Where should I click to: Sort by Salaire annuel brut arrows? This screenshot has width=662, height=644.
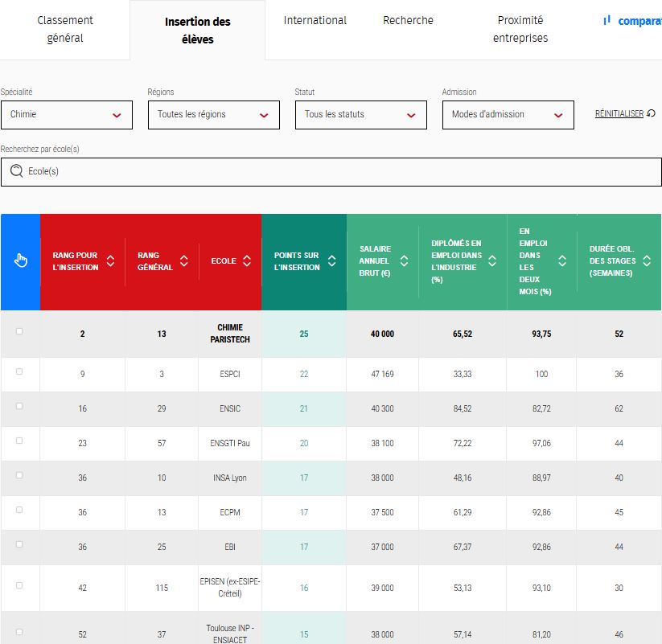tap(405, 261)
